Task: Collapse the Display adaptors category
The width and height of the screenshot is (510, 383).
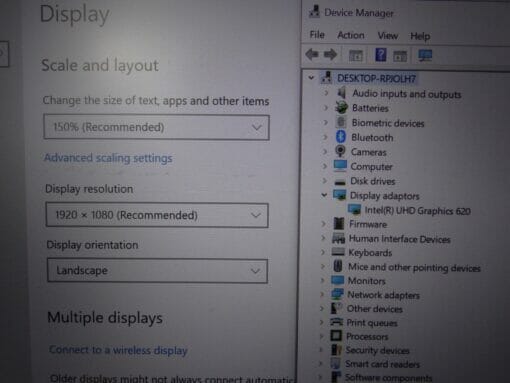Action: (324, 195)
